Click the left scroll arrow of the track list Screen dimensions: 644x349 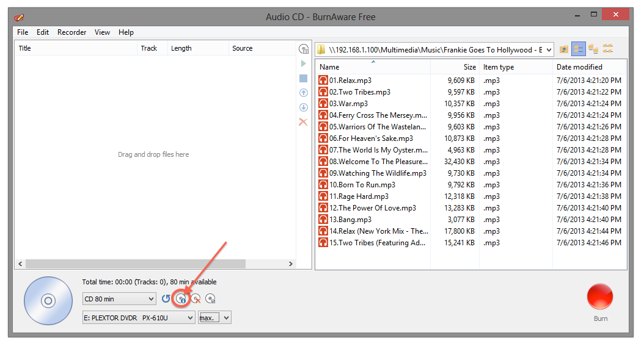[20, 264]
